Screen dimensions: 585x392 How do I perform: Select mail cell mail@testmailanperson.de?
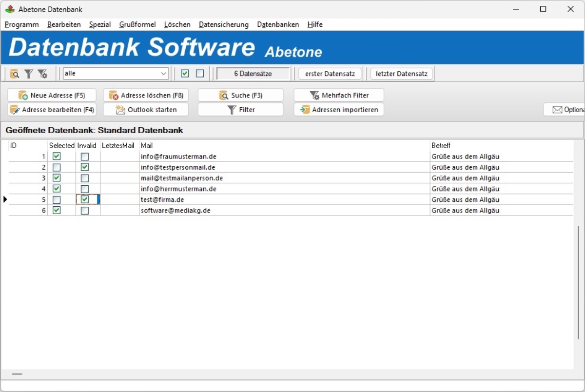(285, 178)
